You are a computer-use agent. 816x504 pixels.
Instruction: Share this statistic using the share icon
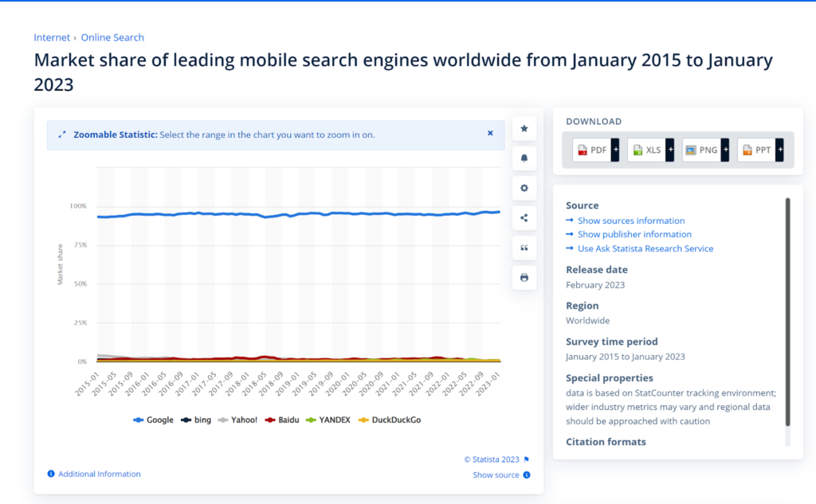(x=524, y=217)
